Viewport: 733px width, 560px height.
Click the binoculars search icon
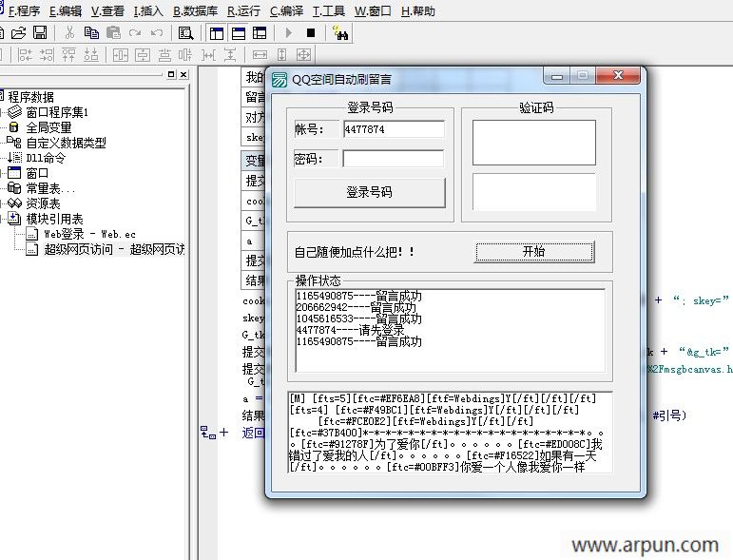(340, 32)
